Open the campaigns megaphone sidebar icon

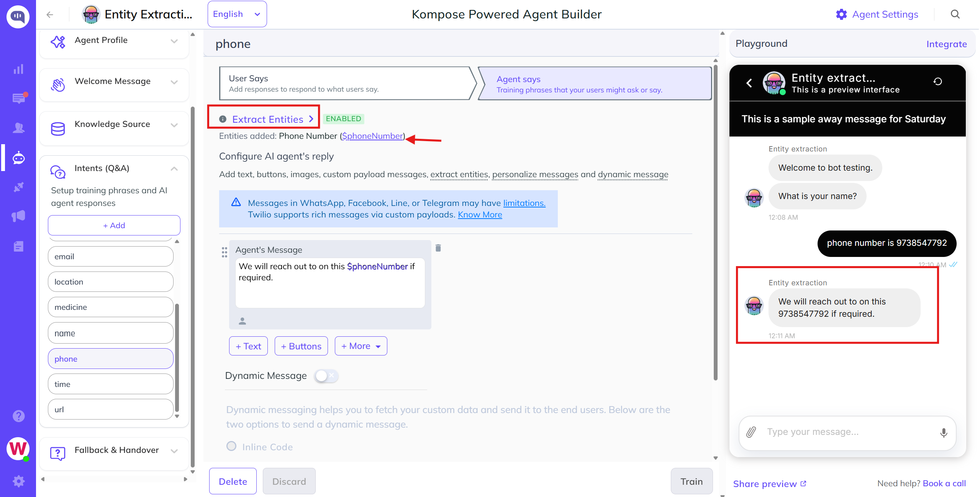coord(18,216)
